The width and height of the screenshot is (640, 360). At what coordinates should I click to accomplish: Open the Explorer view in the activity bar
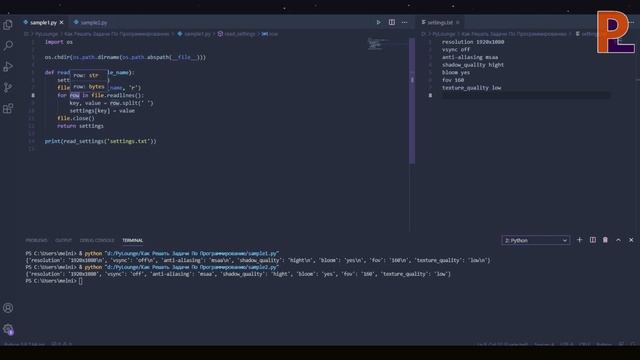8,25
